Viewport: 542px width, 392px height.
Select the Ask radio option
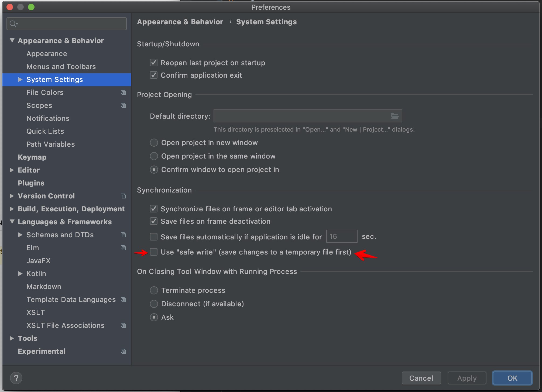click(154, 317)
